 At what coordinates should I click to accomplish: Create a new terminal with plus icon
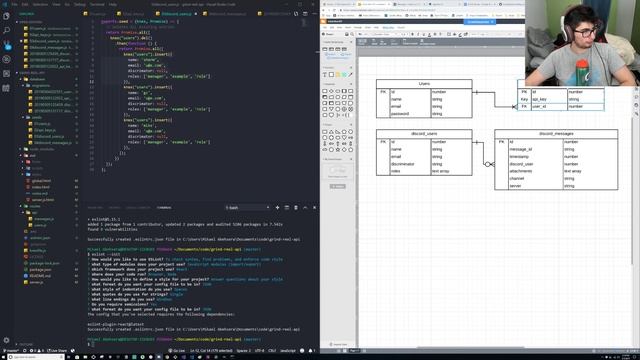tap(278, 208)
